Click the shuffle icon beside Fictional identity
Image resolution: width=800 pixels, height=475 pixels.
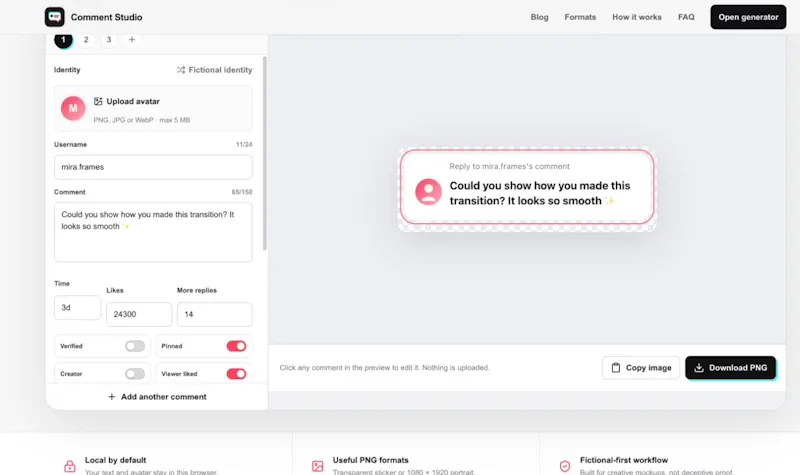coord(181,70)
